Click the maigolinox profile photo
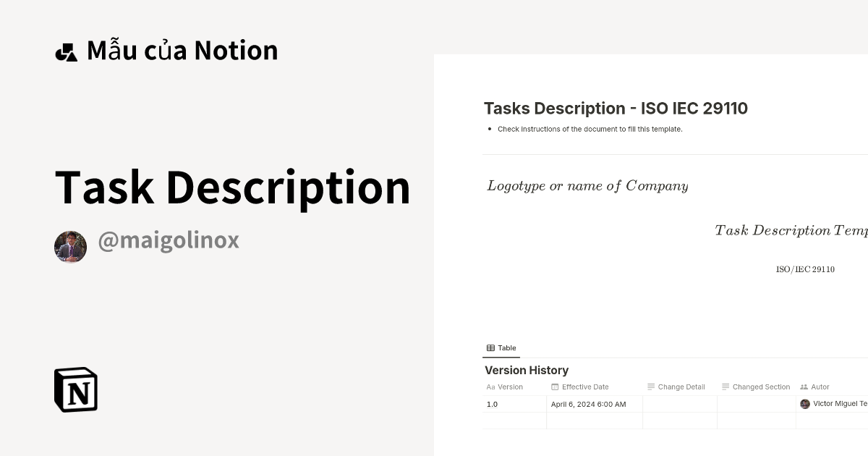 coord(70,246)
